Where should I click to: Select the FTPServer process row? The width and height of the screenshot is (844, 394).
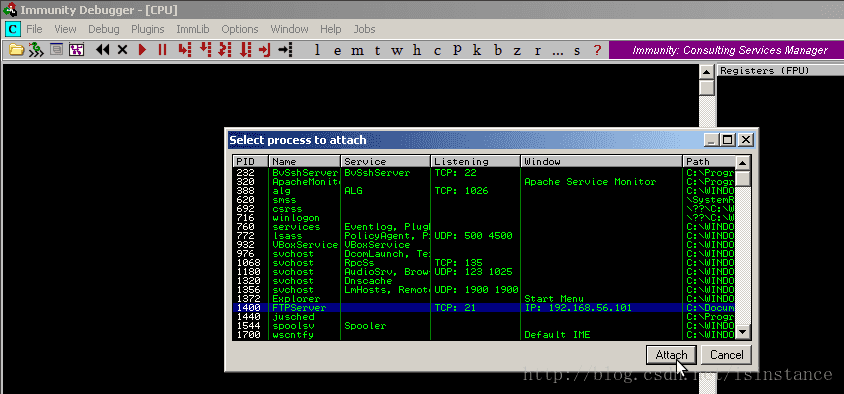[484, 308]
